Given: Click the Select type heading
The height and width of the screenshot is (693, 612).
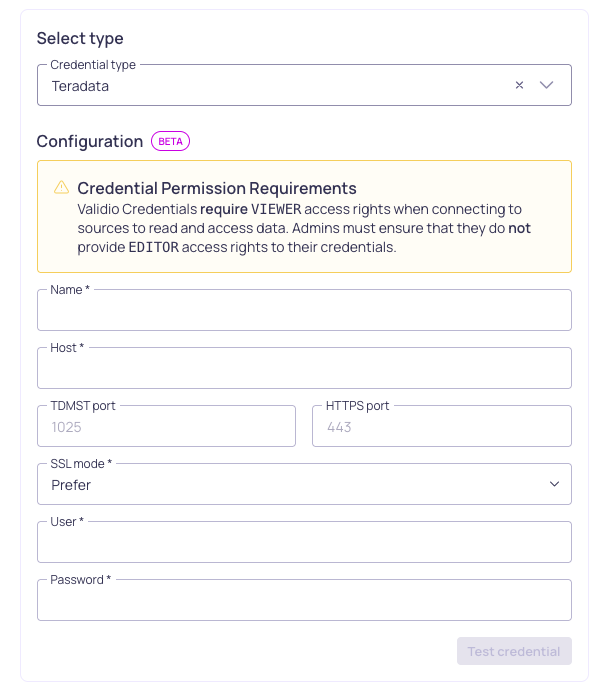Looking at the screenshot, I should (80, 38).
